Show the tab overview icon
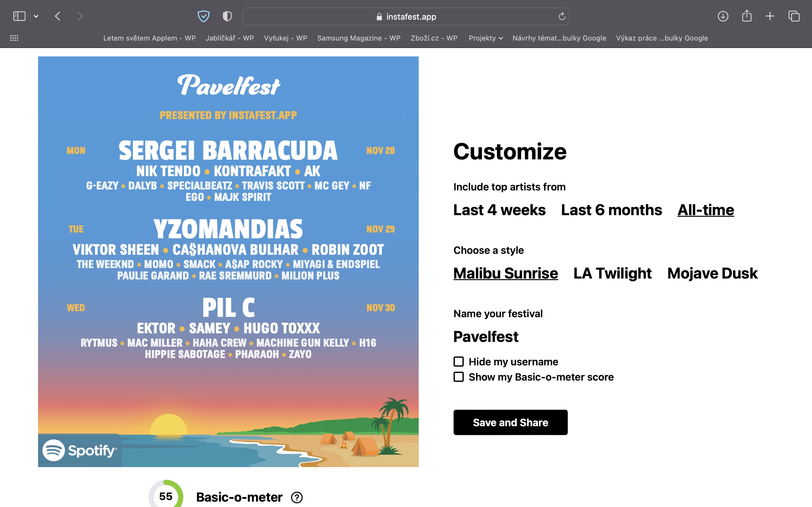The height and width of the screenshot is (507, 812). tap(794, 16)
